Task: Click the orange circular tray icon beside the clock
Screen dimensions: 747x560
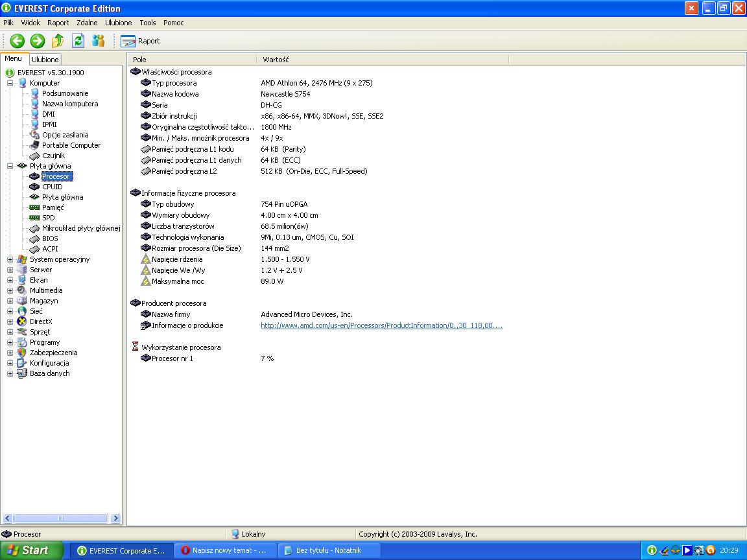Action: [x=710, y=550]
